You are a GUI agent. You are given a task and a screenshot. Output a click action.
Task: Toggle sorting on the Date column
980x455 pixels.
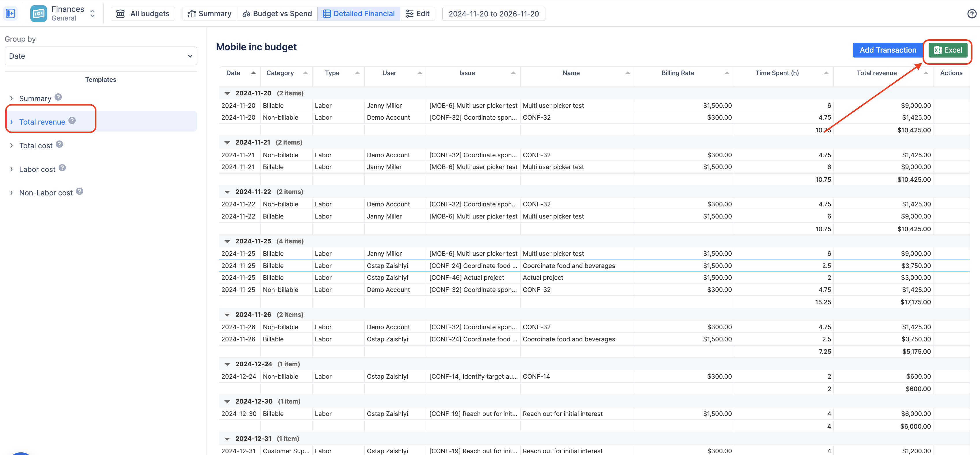pyautogui.click(x=253, y=73)
